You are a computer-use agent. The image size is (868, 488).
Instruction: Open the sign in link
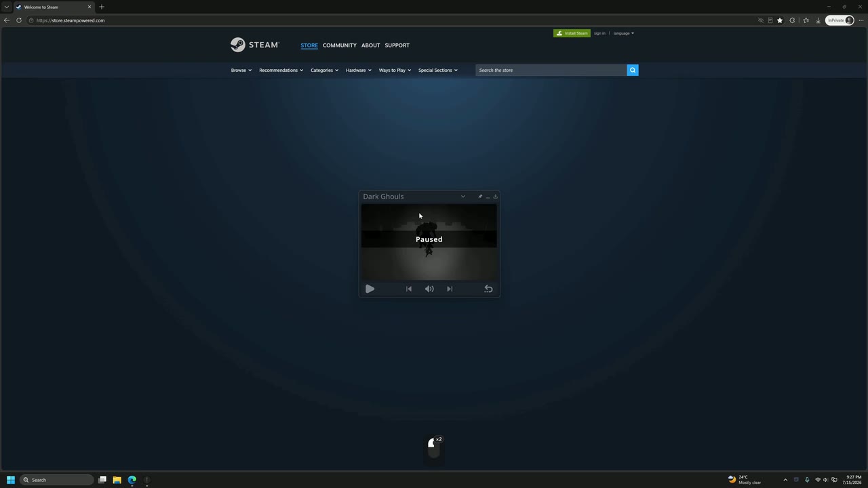(x=599, y=33)
